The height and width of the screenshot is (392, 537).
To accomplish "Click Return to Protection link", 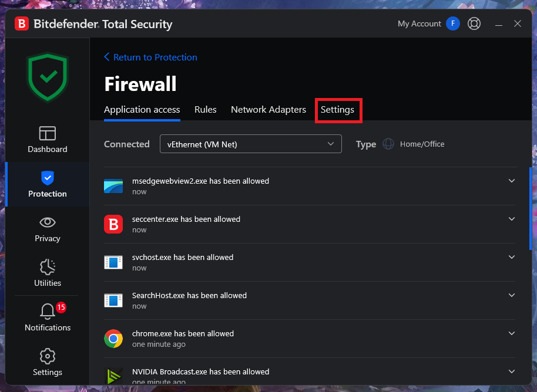I will (150, 57).
